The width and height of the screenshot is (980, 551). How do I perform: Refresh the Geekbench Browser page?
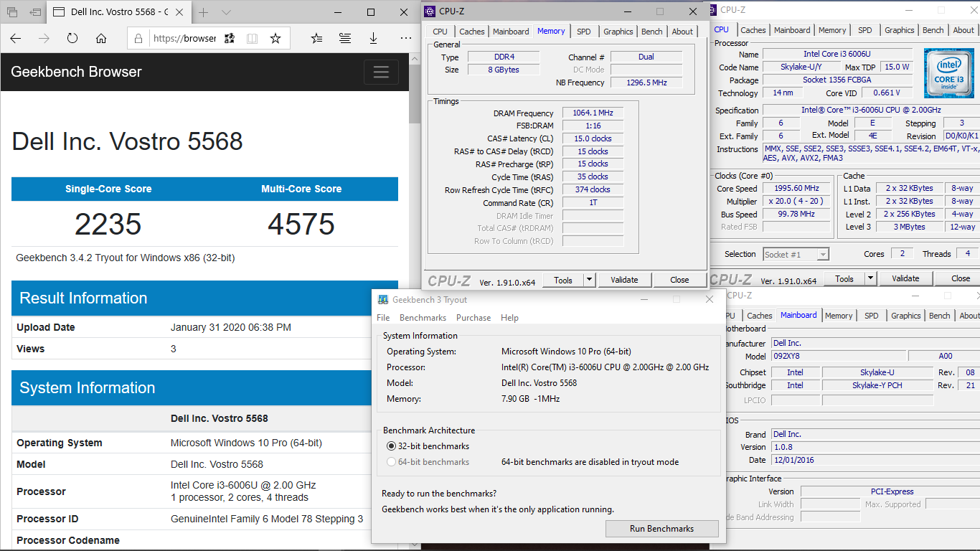click(x=72, y=39)
